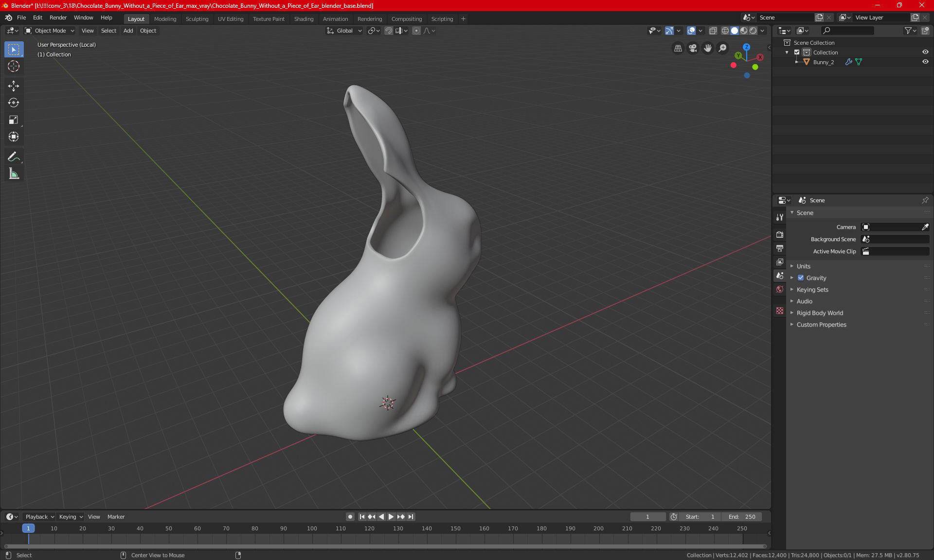Open the Render menu
934x560 pixels.
tap(58, 17)
